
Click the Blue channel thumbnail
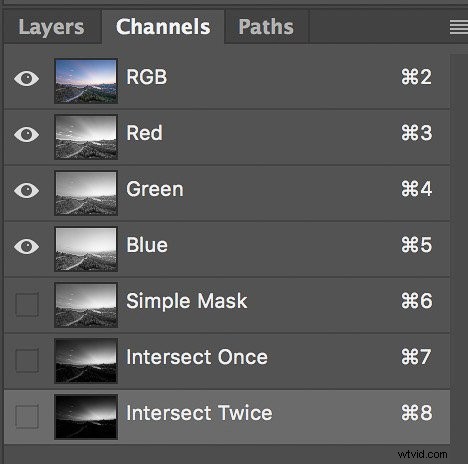point(86,249)
